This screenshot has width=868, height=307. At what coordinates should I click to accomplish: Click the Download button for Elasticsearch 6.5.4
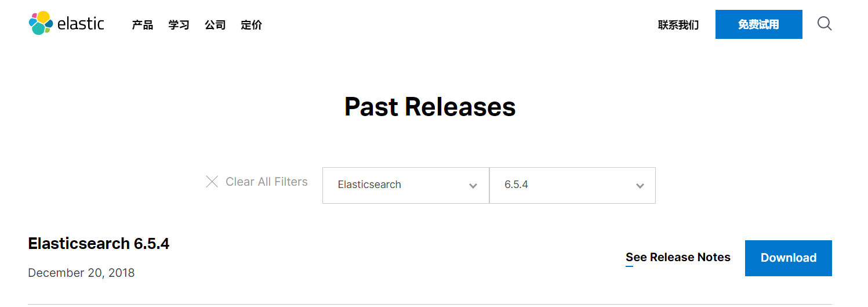(x=789, y=258)
